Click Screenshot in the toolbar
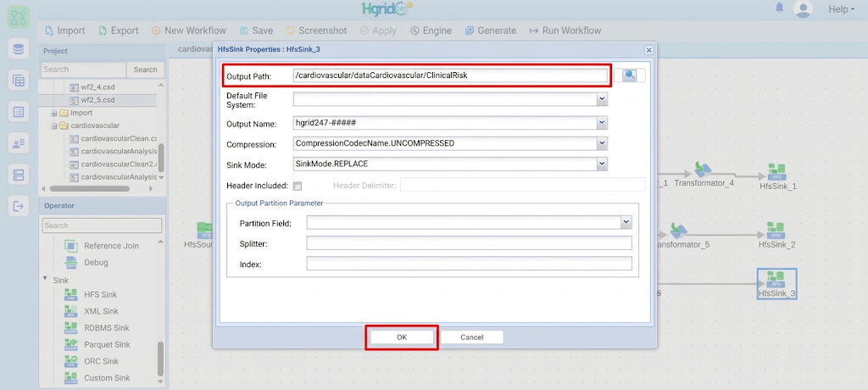Image resolution: width=868 pixels, height=390 pixels. (x=317, y=31)
